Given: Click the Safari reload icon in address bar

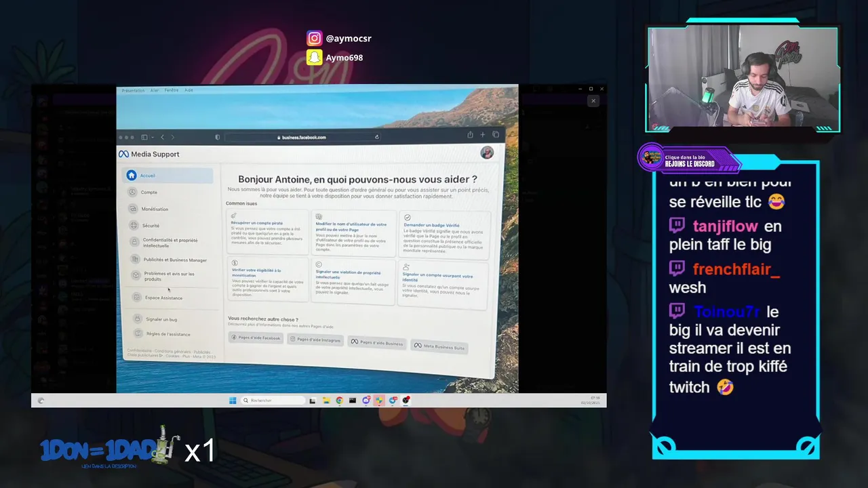Looking at the screenshot, I should [377, 137].
